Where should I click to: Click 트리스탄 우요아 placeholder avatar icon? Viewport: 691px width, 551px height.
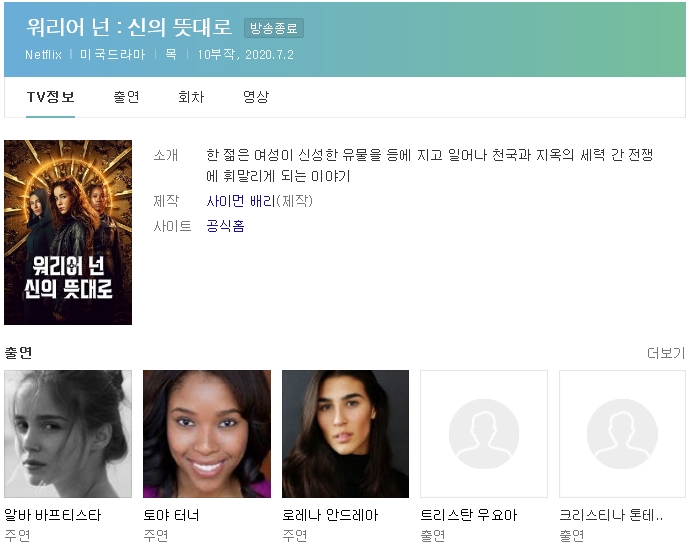(484, 434)
